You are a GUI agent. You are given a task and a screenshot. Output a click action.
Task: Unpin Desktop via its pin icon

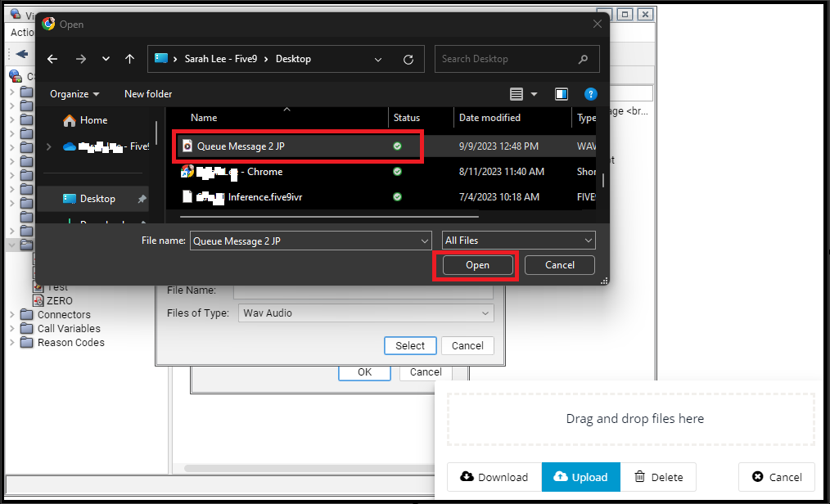pos(142,199)
